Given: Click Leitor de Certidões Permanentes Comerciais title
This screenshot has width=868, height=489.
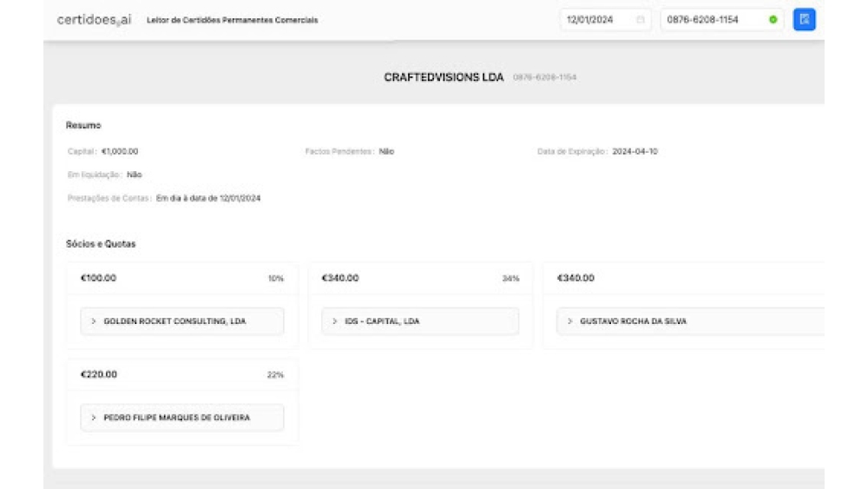Looking at the screenshot, I should (x=233, y=20).
